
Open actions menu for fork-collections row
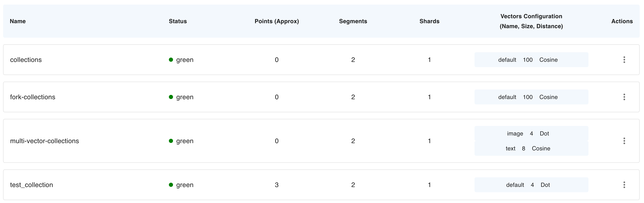pyautogui.click(x=624, y=97)
